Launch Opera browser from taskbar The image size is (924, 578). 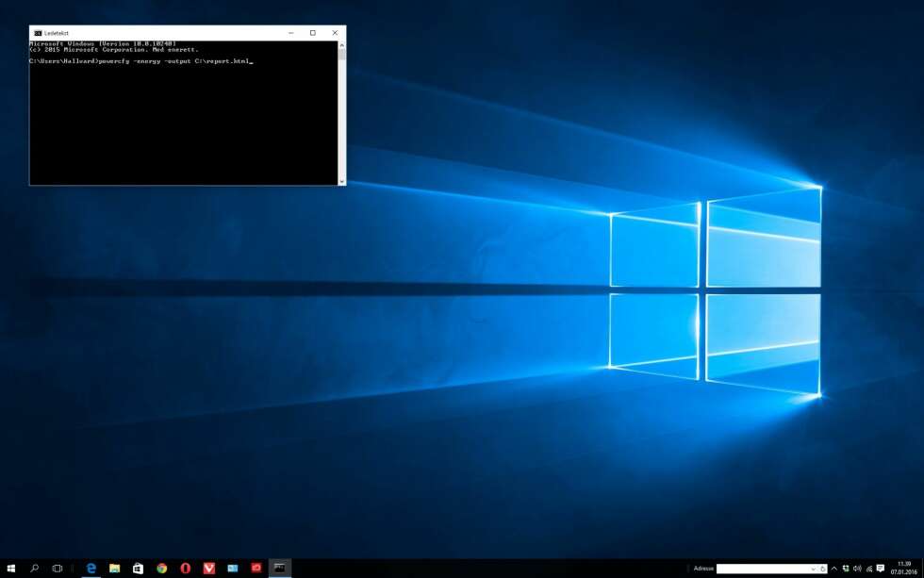point(185,568)
